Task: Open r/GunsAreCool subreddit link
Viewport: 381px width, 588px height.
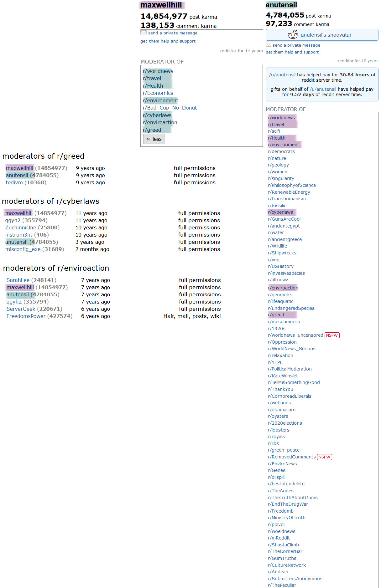Action: coord(284,219)
